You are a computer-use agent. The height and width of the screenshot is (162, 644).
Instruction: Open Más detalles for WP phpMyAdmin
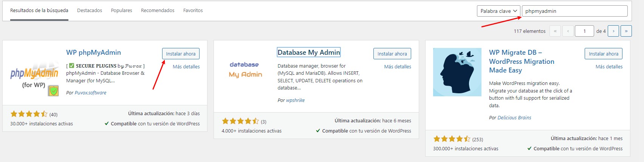point(186,66)
